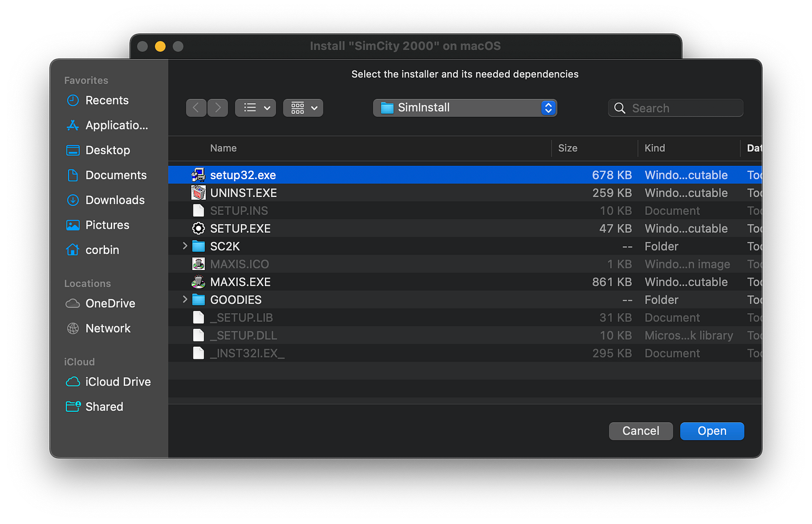Select Recents in Favorites sidebar

(107, 100)
